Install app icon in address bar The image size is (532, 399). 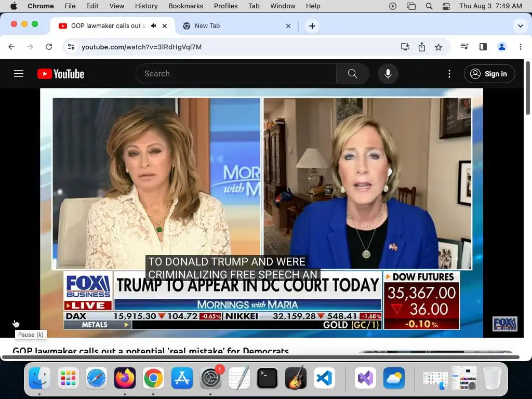pos(405,47)
